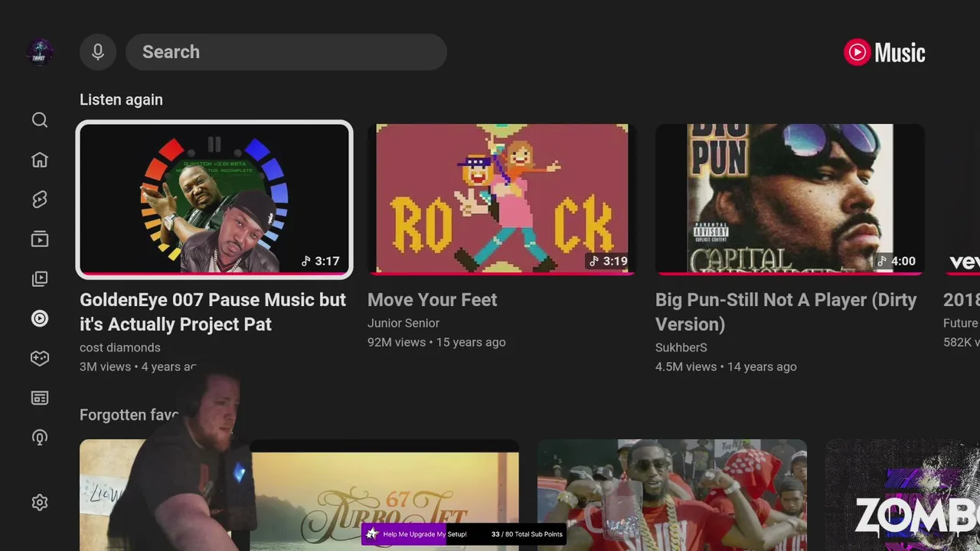
Task: Open Shorts from the sidebar
Action: pos(40,199)
